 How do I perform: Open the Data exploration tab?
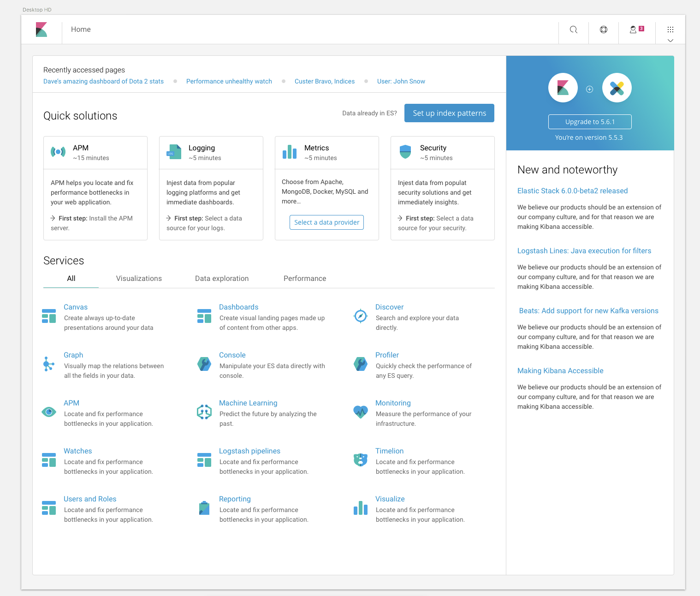pyautogui.click(x=222, y=278)
